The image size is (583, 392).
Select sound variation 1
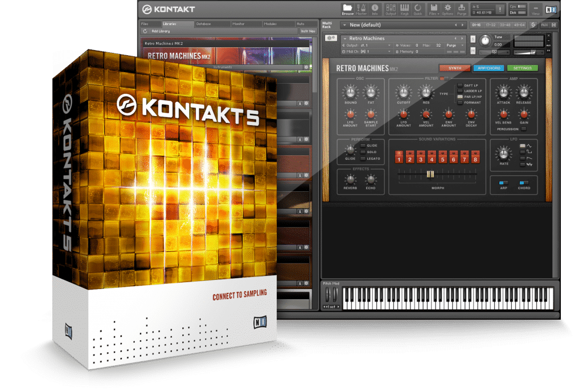tap(399, 157)
